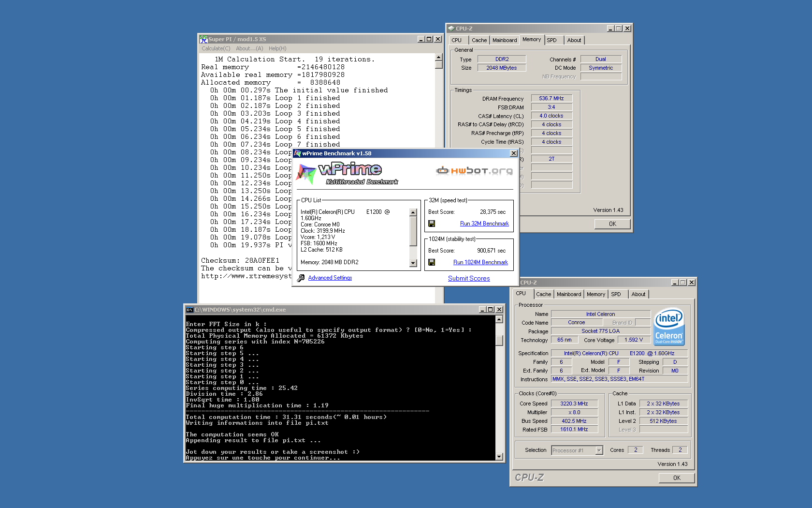The image size is (812, 508).
Task: Click the save icon beside Run 32M Benchmark
Action: coord(432,224)
